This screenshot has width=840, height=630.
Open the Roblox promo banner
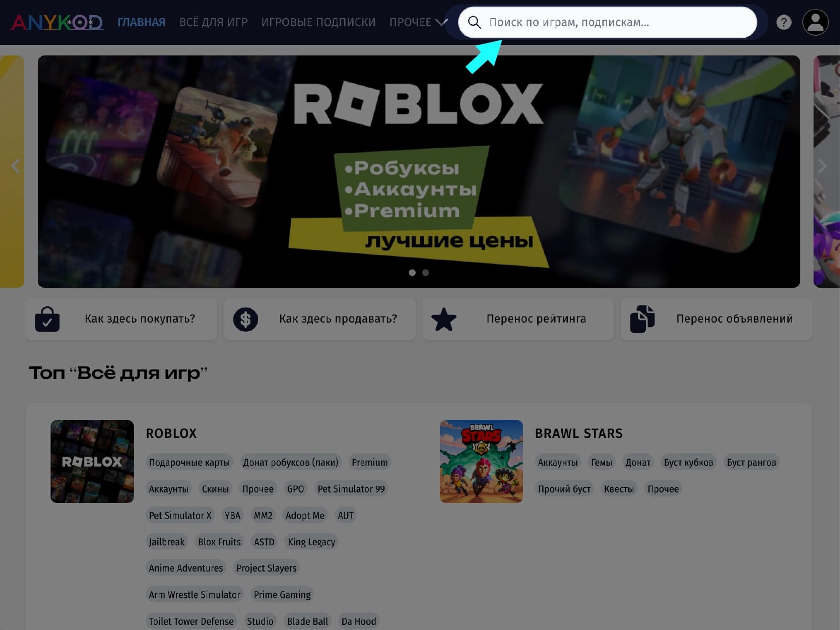click(419, 171)
